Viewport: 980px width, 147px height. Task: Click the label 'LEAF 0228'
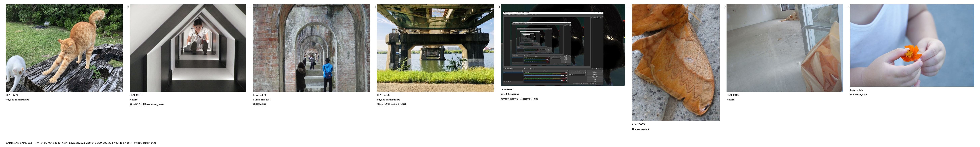point(12,95)
